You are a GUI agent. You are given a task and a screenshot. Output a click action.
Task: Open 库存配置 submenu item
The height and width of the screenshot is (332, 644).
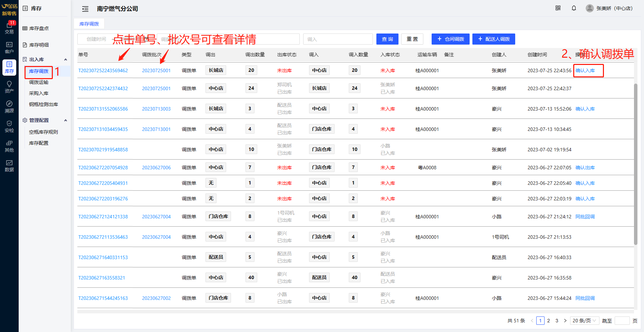[39, 143]
